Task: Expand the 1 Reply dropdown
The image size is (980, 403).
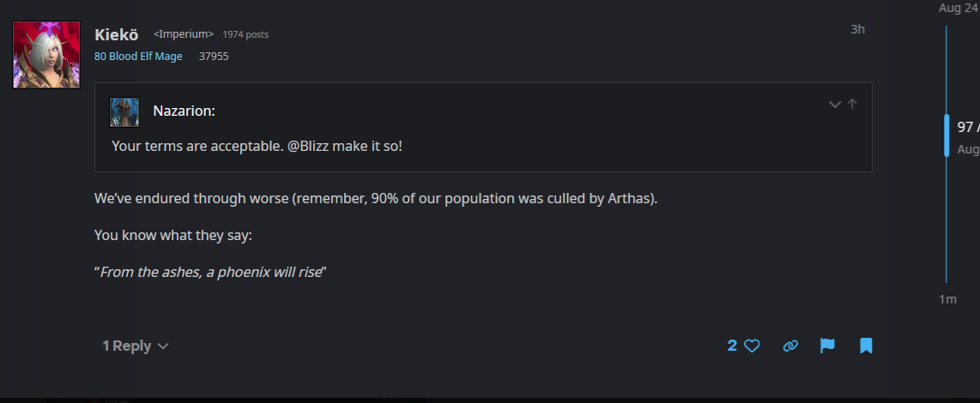Action: point(136,346)
